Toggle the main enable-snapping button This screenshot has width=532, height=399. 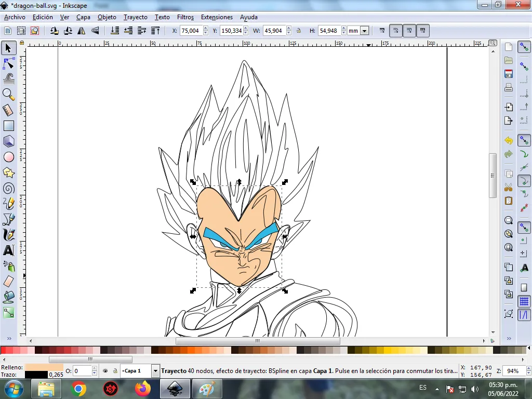(524, 47)
